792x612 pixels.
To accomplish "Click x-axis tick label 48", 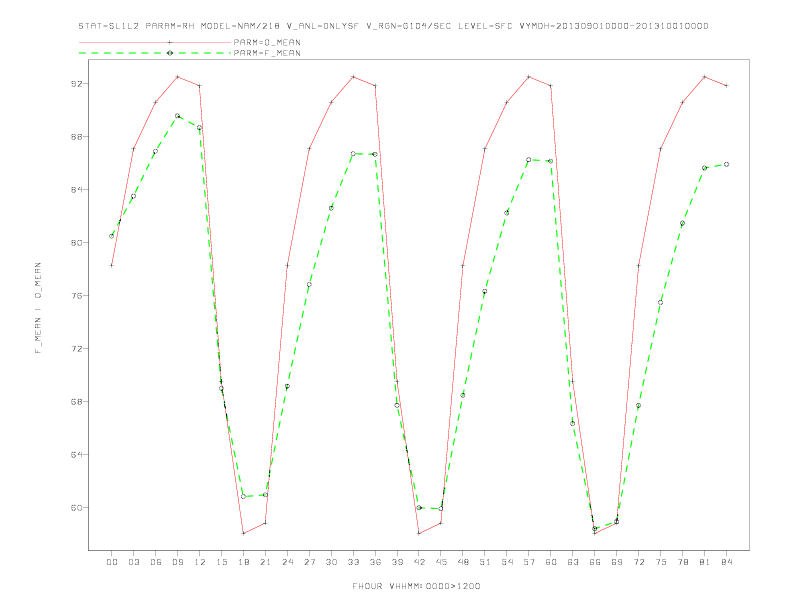I will tap(463, 562).
